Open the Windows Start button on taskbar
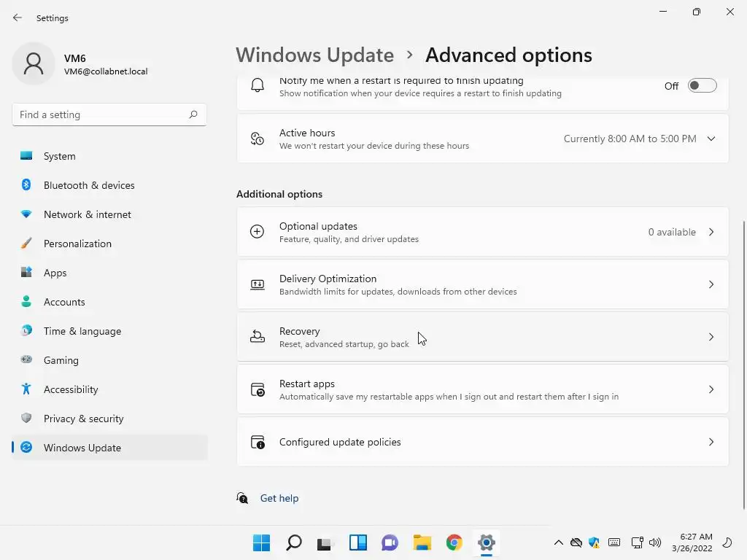 [261, 542]
